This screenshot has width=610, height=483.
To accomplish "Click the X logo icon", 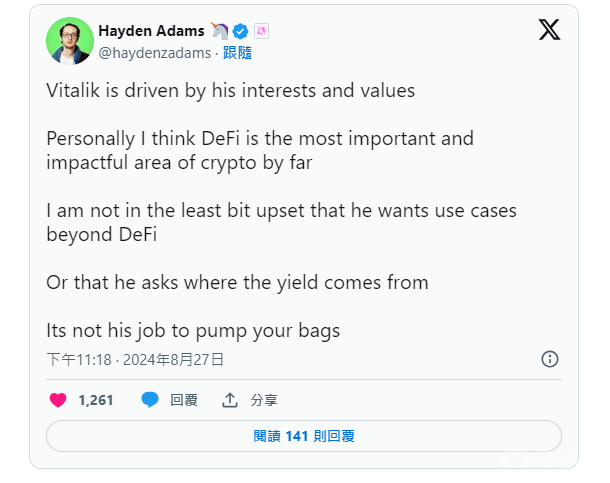I will pos(549,30).
